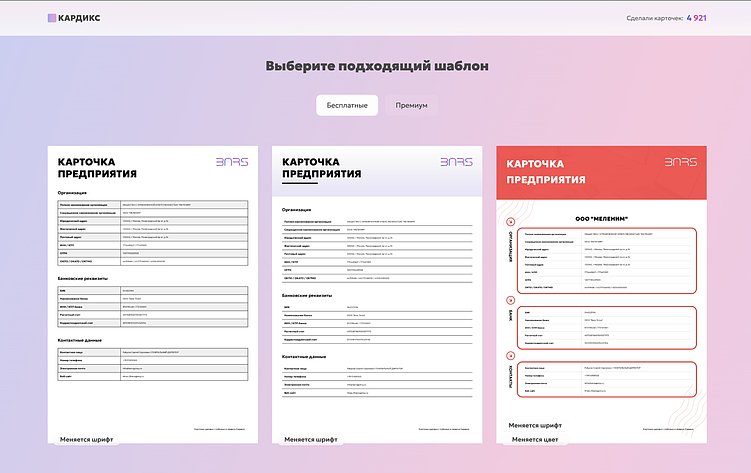The image size is (751, 473).
Task: Click the Кардикс logo in the header
Action: (74, 18)
